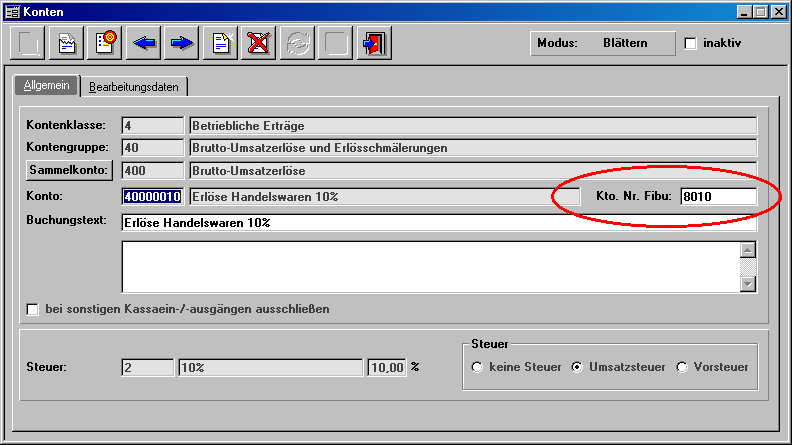The width and height of the screenshot is (792, 445).
Task: Click the greyed-out refresh icon
Action: tap(298, 44)
